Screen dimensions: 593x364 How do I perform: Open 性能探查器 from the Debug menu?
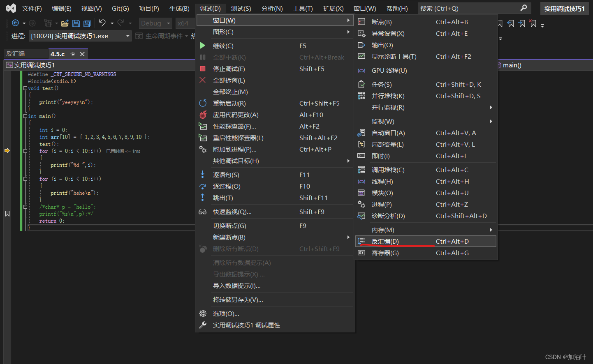click(x=275, y=126)
